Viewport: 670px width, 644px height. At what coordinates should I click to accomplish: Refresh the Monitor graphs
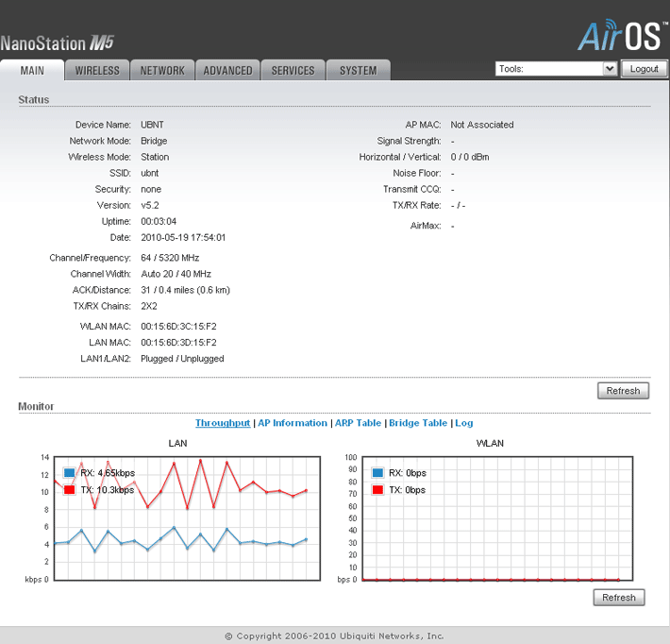(x=619, y=597)
